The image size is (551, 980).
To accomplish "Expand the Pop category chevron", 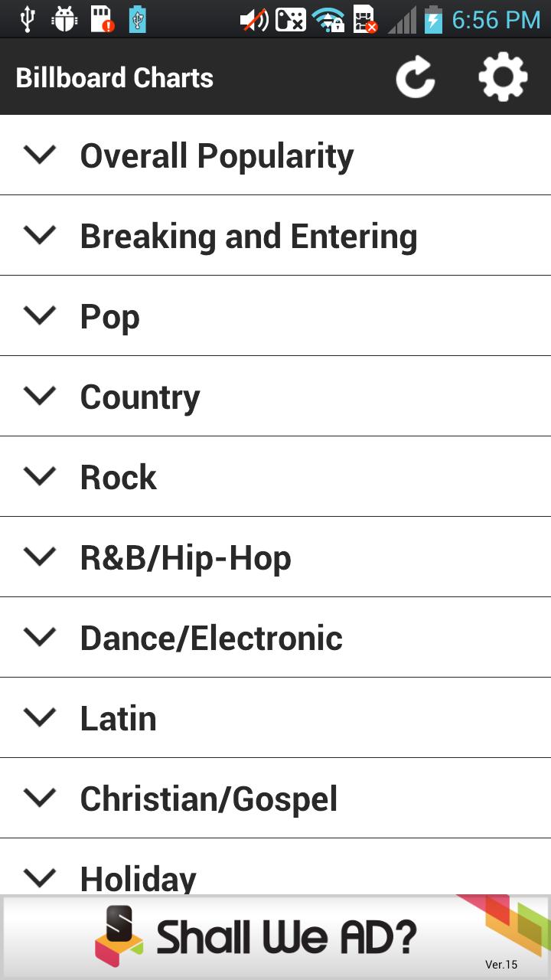I will click(x=40, y=315).
